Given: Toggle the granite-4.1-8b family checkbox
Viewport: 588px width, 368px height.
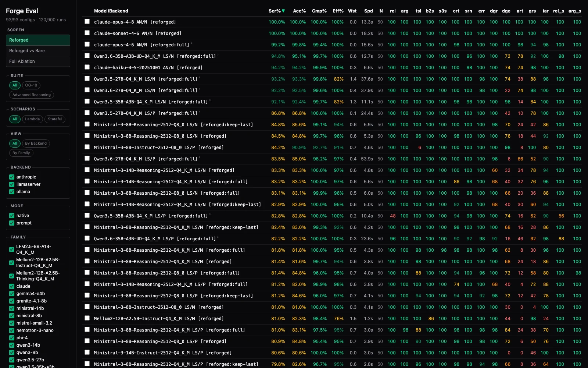Looking at the screenshot, I should click(x=12, y=301).
